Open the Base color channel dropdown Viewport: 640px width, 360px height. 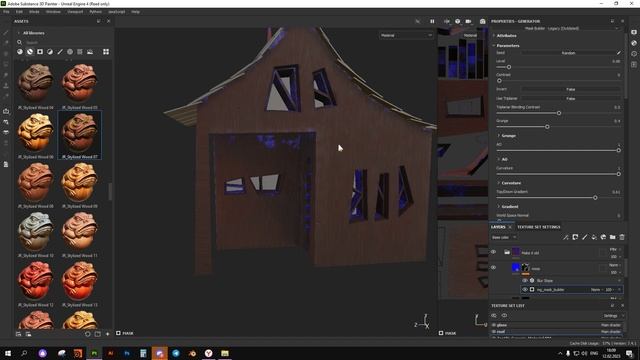[x=504, y=237]
